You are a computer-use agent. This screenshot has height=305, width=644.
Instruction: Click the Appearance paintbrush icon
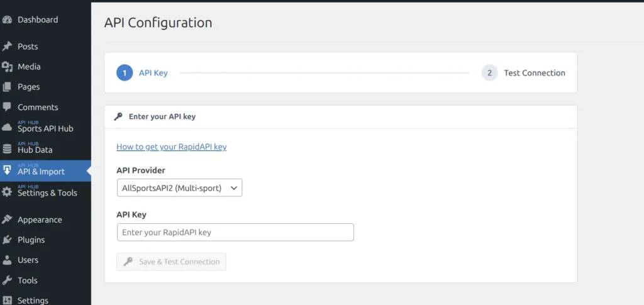click(x=7, y=219)
